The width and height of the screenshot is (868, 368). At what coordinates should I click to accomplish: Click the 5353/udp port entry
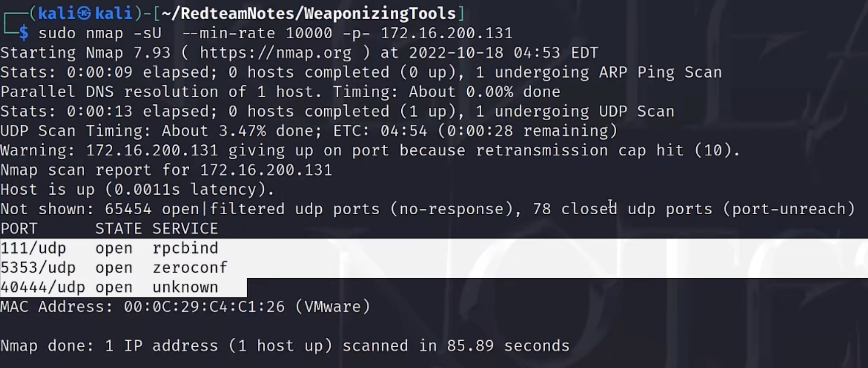[x=38, y=268]
